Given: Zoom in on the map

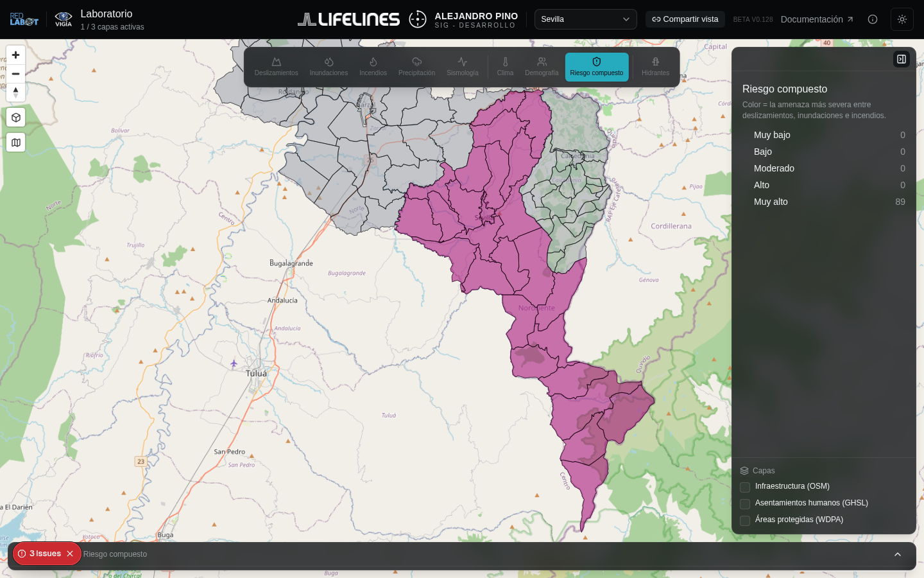Looking at the screenshot, I should 15,55.
